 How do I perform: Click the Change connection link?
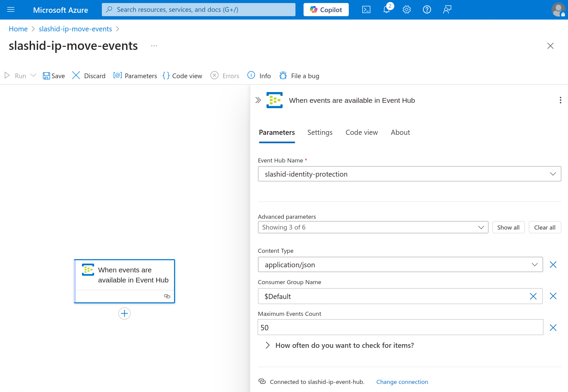(x=402, y=382)
